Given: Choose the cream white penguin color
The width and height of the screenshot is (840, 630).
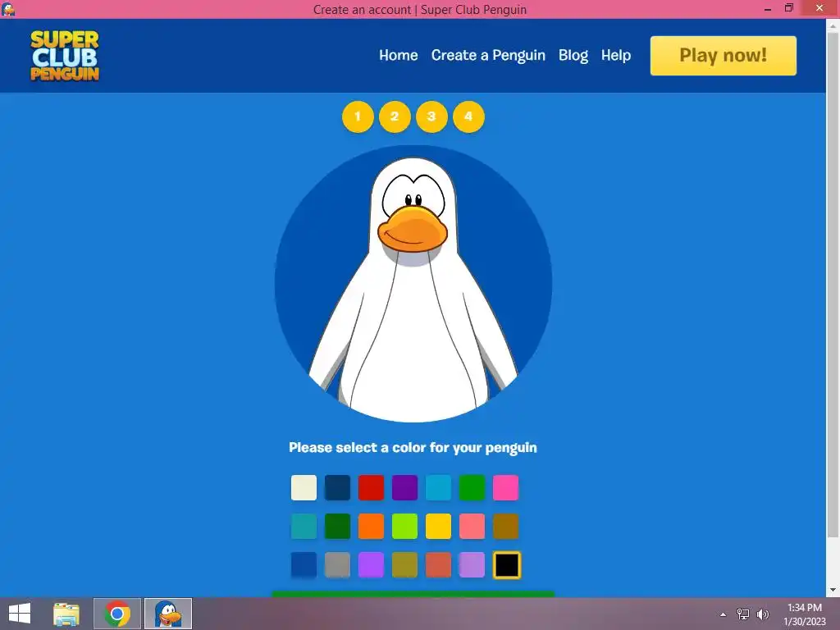Looking at the screenshot, I should pyautogui.click(x=304, y=487).
